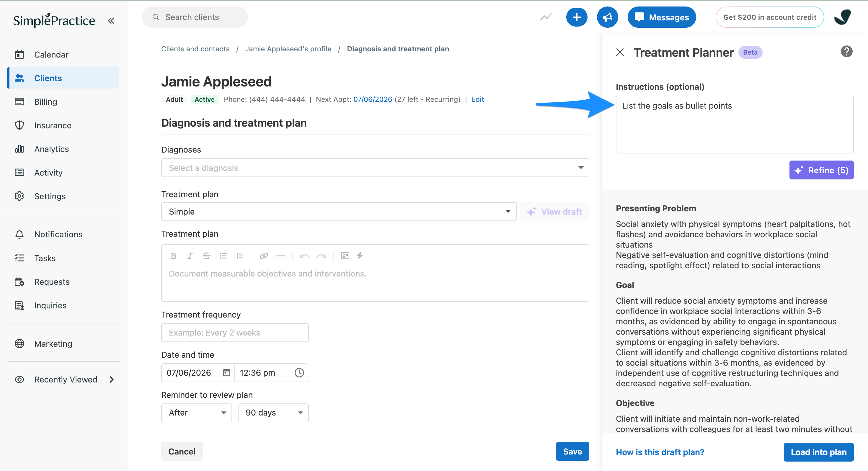868x471 pixels.
Task: Click the Cancel button
Action: point(182,452)
